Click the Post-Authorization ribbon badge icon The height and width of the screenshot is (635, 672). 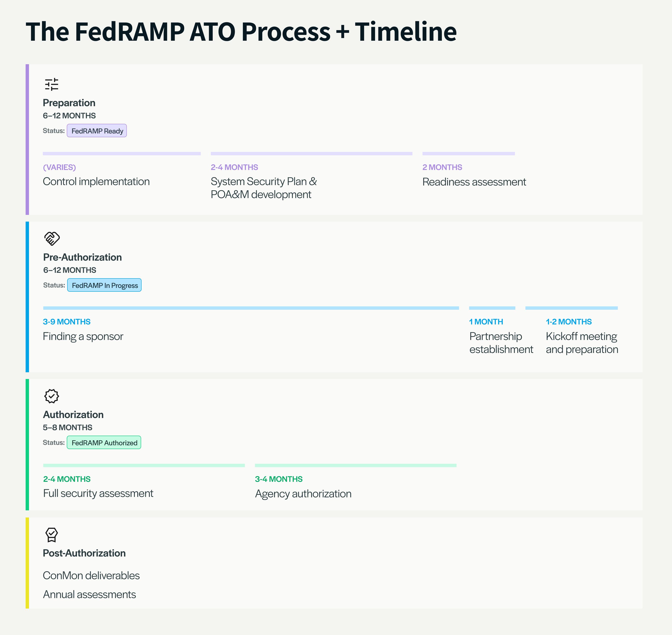51,535
